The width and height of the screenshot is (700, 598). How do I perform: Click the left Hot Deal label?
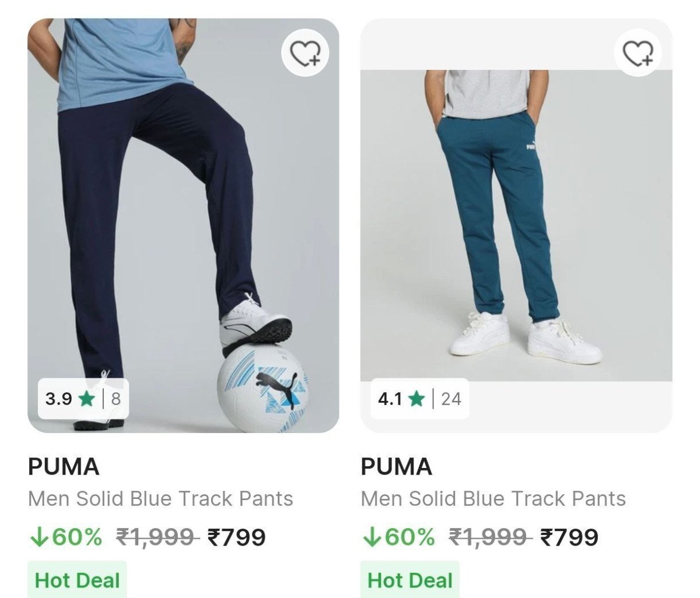[78, 580]
